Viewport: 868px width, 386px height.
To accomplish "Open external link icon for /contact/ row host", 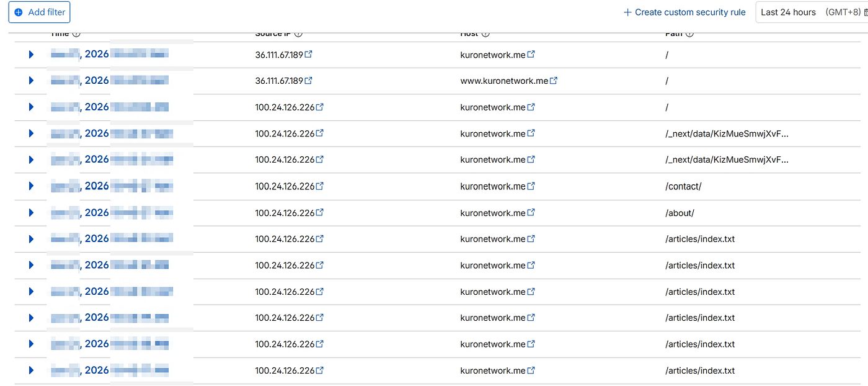I will click(x=531, y=186).
